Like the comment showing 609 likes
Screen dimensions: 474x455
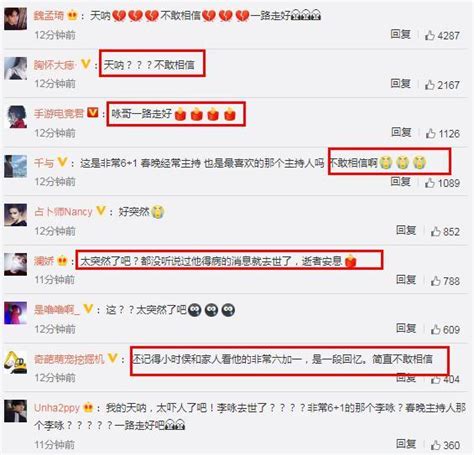(x=436, y=329)
